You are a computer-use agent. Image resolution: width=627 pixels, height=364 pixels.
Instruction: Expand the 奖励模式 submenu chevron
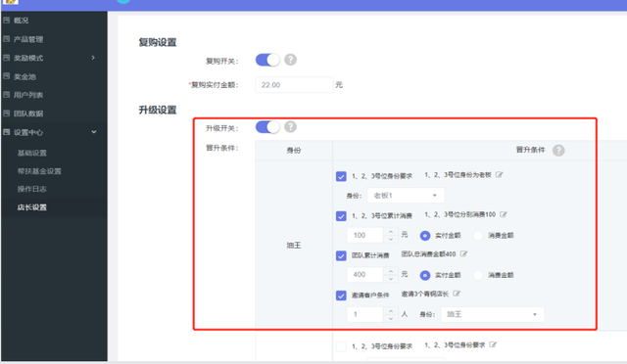[x=93, y=58]
